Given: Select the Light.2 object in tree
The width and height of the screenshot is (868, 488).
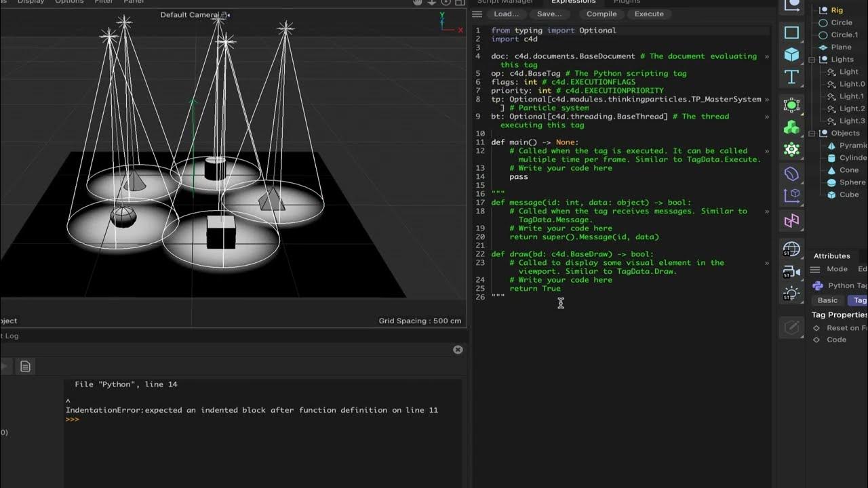Looking at the screenshot, I should (852, 108).
